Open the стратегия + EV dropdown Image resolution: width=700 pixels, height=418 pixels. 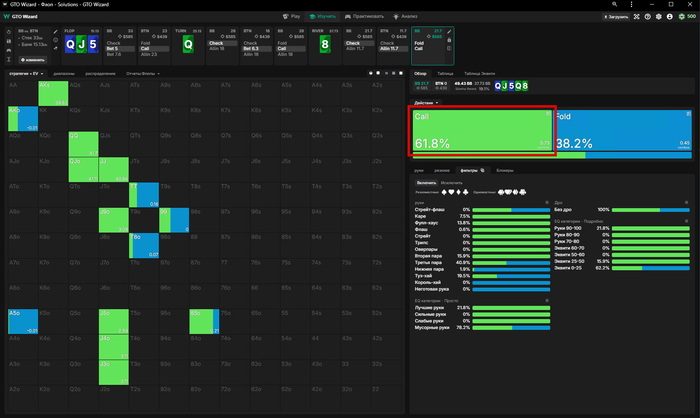(x=25, y=72)
